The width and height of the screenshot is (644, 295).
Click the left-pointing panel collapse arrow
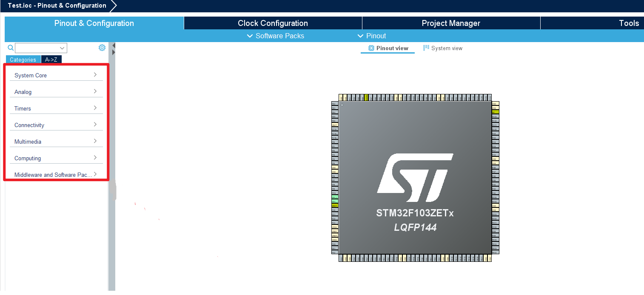(114, 45)
